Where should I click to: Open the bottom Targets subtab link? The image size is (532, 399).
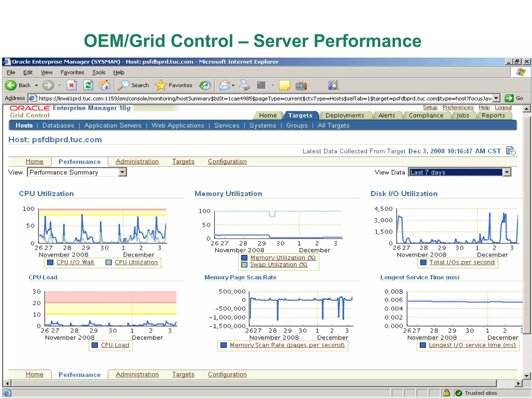point(183,374)
